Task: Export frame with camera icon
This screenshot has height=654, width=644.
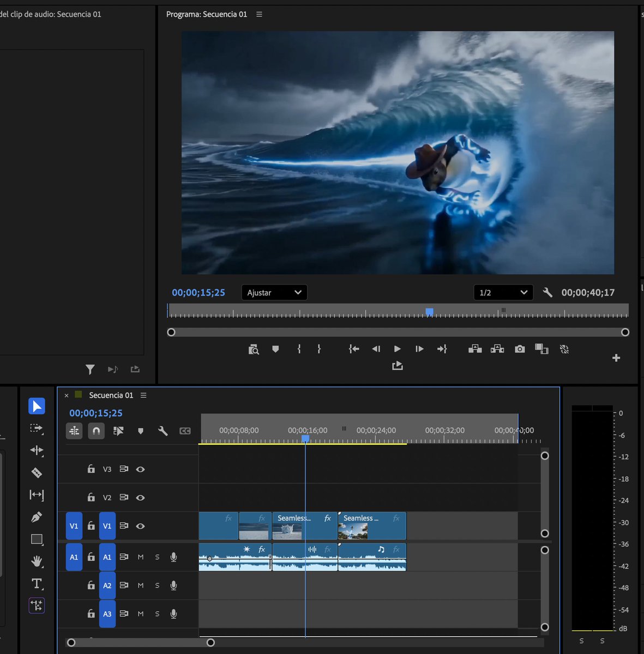Action: pyautogui.click(x=520, y=349)
